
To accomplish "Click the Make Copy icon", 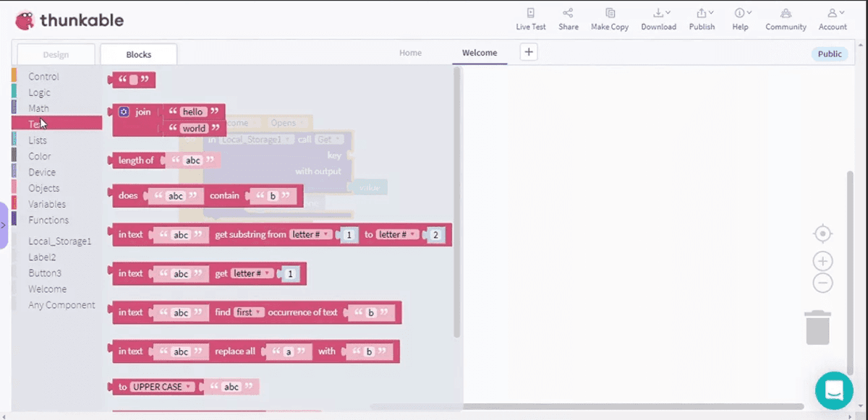I will (610, 14).
